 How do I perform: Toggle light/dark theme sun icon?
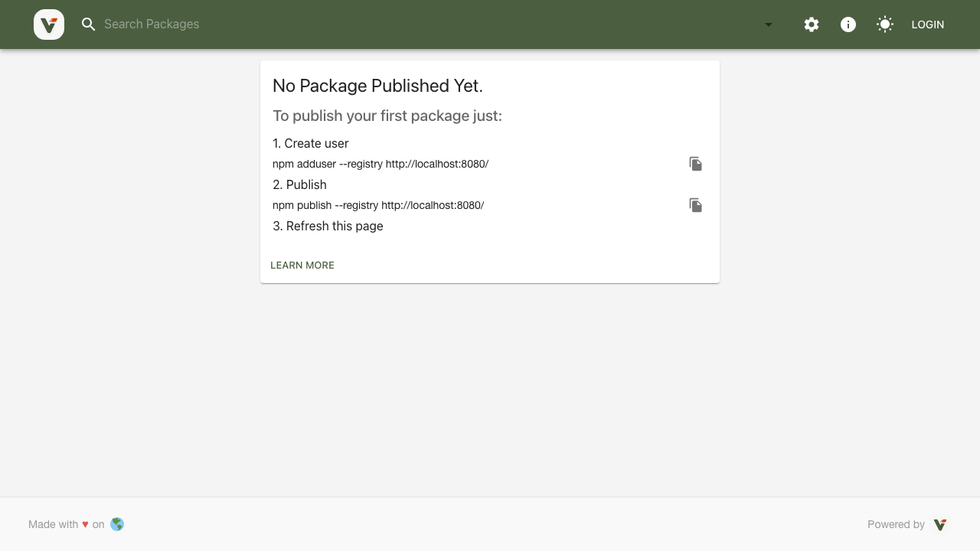885,24
